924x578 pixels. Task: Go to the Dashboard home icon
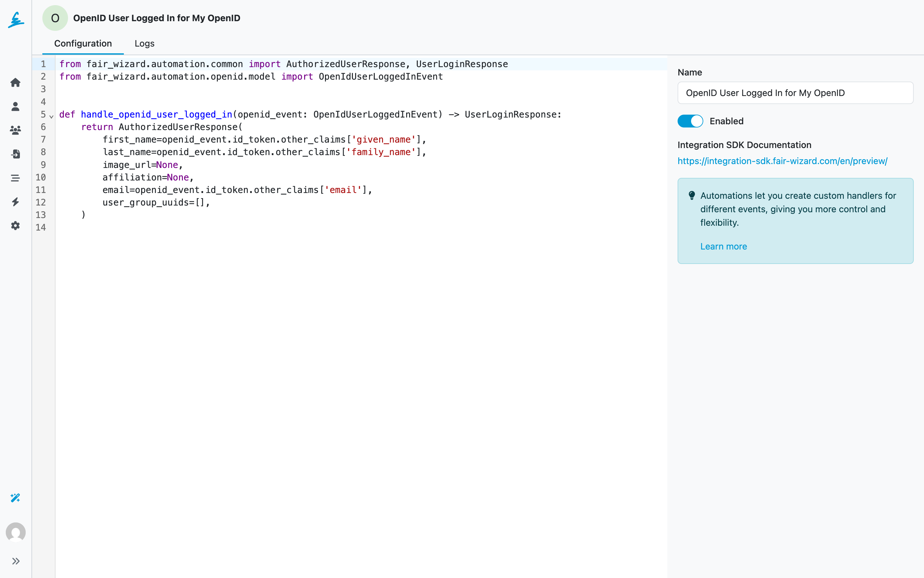(15, 82)
